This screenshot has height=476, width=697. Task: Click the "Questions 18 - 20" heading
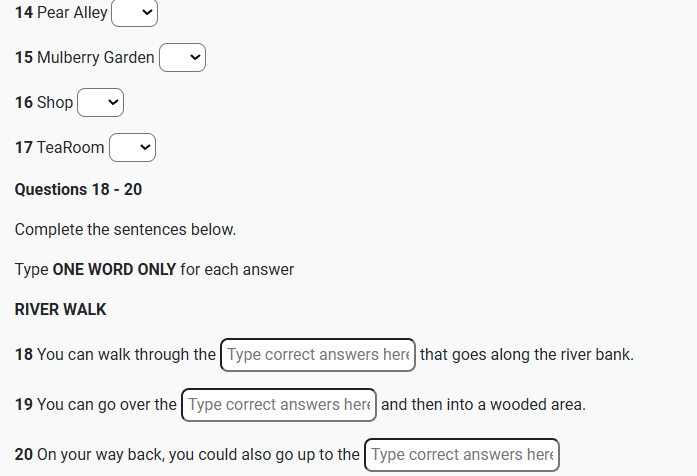tap(78, 189)
